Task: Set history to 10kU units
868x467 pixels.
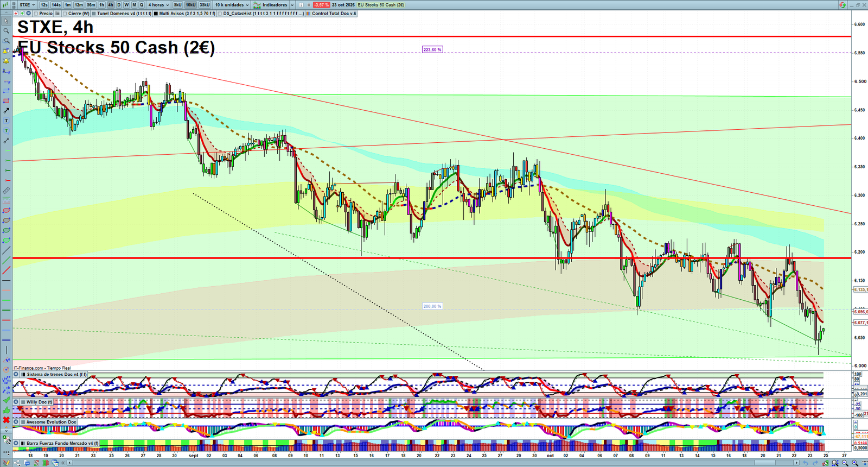Action: tap(190, 5)
